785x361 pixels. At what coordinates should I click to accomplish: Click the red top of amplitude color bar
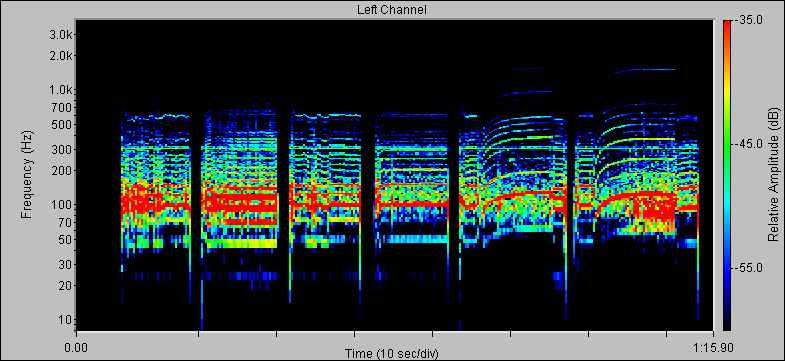tap(726, 30)
